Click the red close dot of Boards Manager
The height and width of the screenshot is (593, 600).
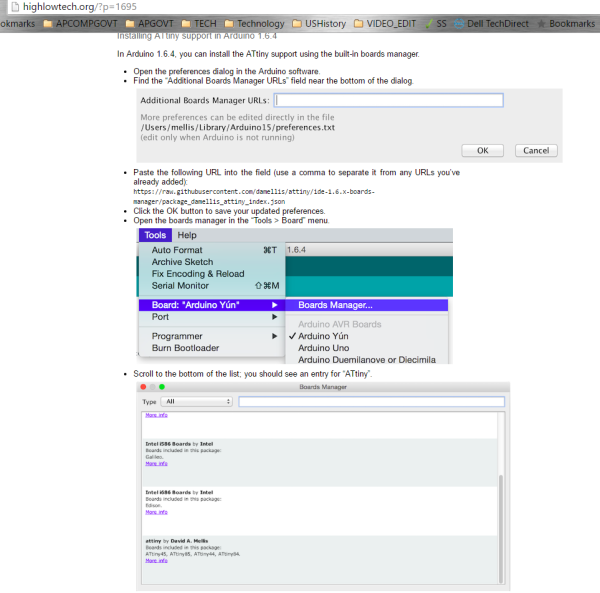pos(143,387)
